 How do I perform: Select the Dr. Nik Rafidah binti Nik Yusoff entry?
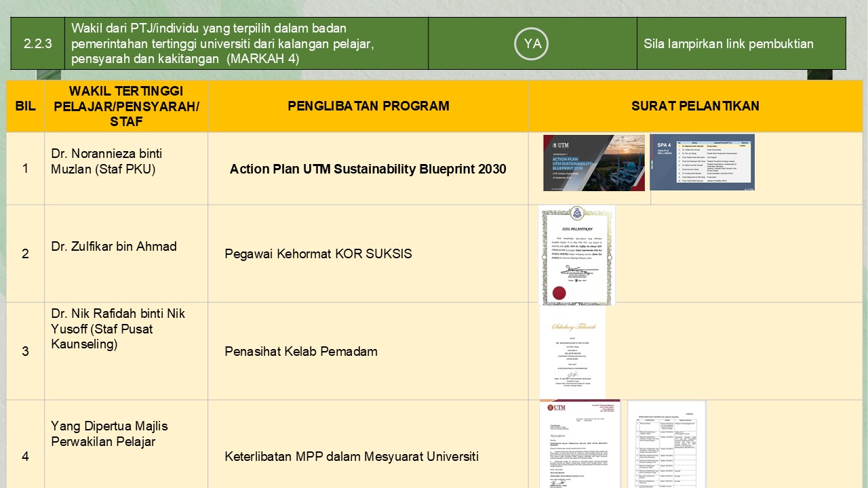pos(117,329)
